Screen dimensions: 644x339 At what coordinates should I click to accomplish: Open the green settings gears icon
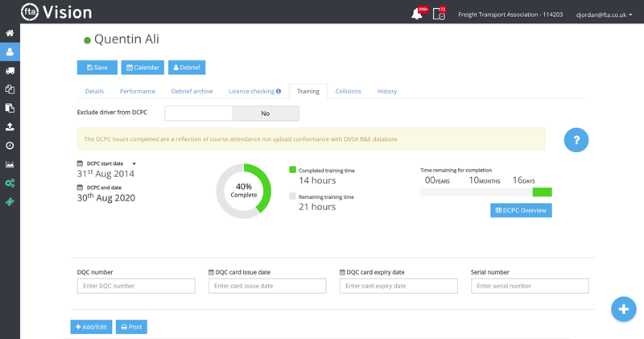[10, 184]
